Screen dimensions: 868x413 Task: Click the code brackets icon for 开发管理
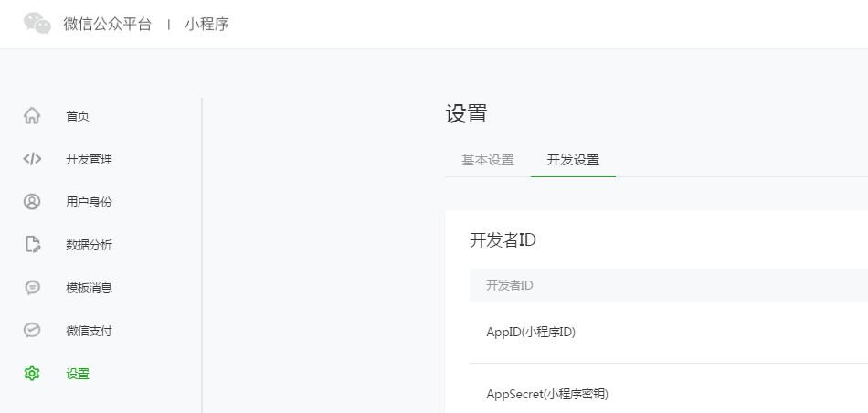pos(32,159)
